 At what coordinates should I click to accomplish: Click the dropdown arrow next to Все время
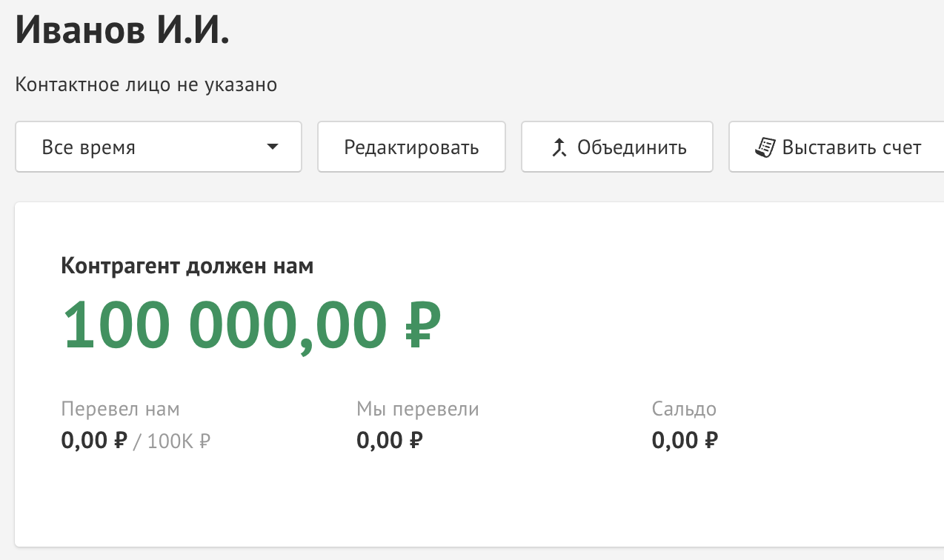(x=273, y=147)
